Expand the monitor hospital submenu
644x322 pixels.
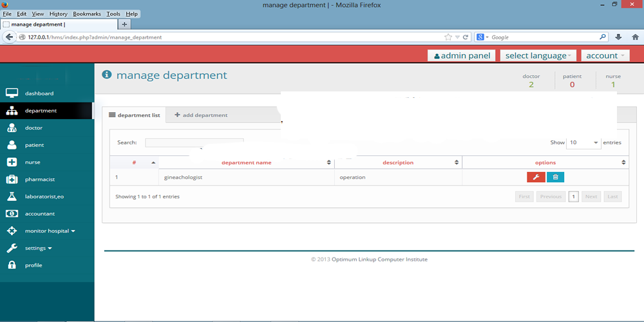(x=50, y=231)
